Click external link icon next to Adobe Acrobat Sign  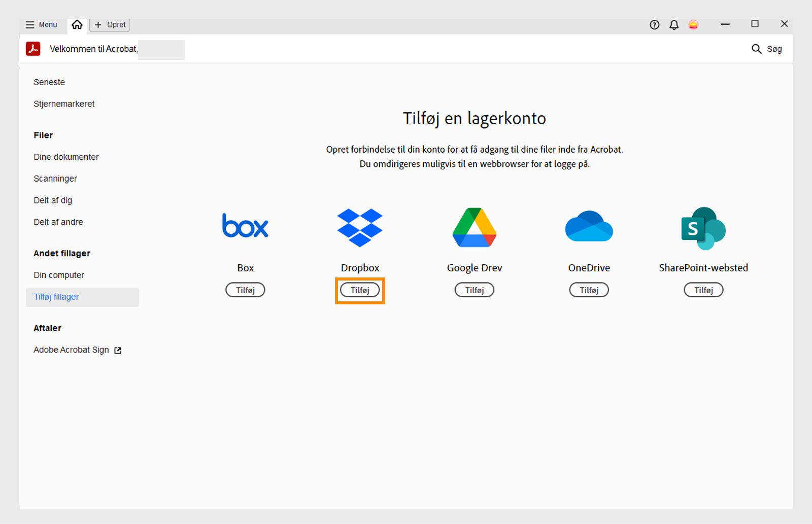117,350
